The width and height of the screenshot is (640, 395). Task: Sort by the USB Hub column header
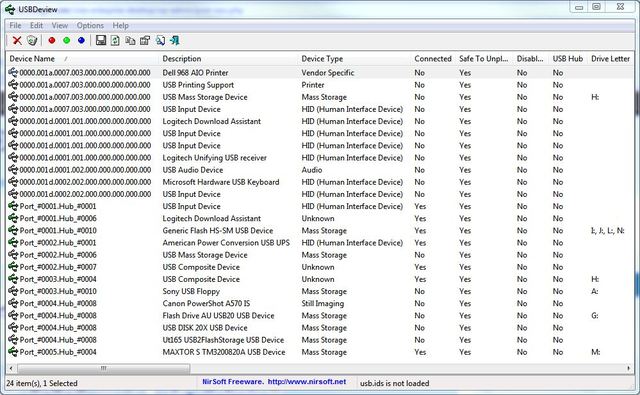[x=568, y=59]
